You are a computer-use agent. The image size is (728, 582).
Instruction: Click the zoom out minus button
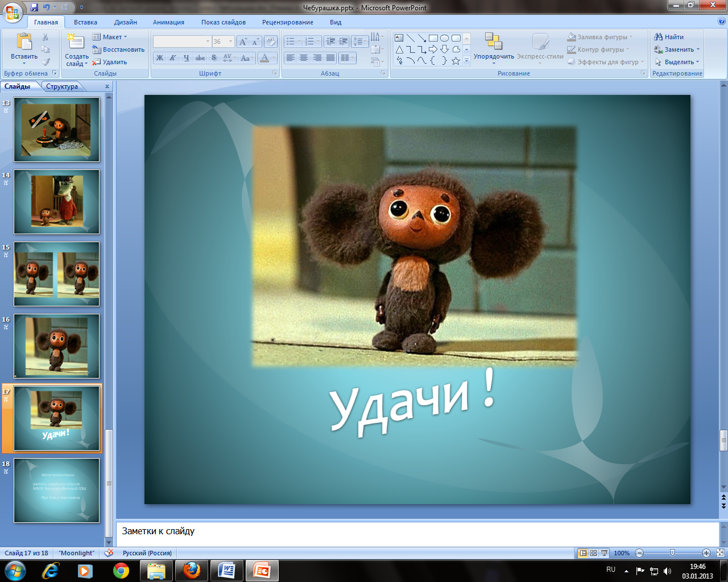[x=639, y=553]
